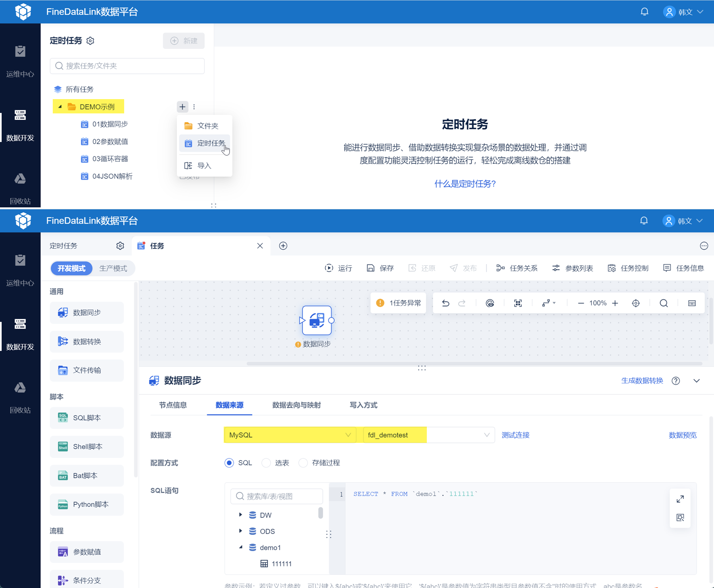Switch to 开发模式
Image resolution: width=714 pixels, height=588 pixels.
click(x=71, y=268)
